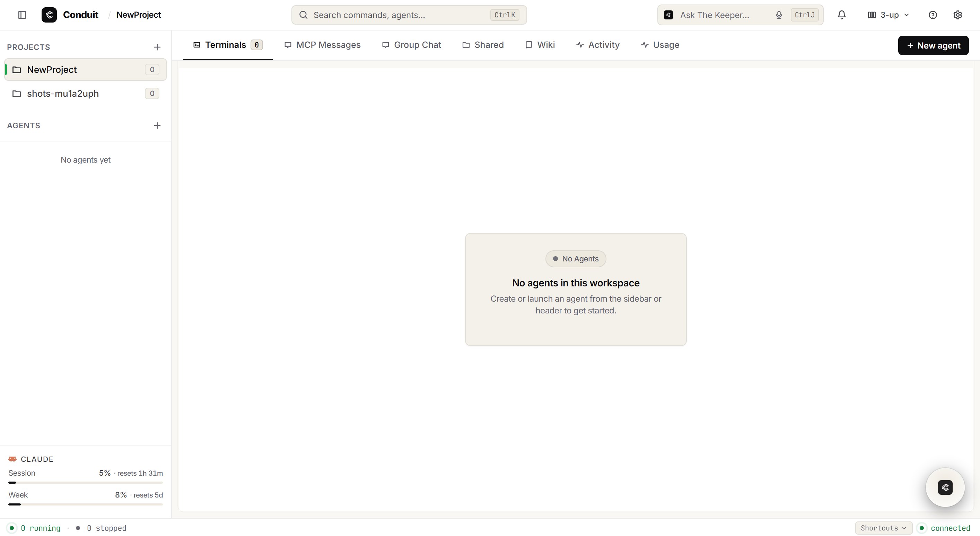Switch to the Activity tab
Image resolution: width=980 pixels, height=536 pixels.
pyautogui.click(x=598, y=45)
